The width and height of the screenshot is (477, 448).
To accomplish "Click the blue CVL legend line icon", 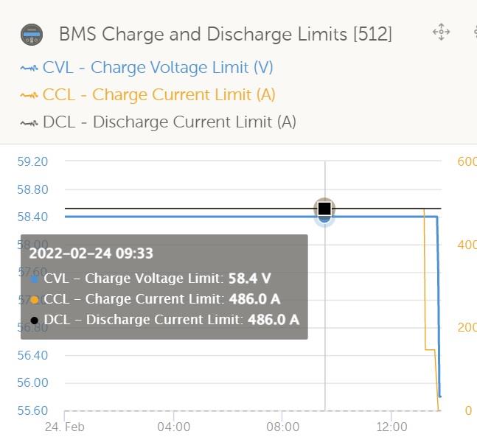I will point(29,68).
